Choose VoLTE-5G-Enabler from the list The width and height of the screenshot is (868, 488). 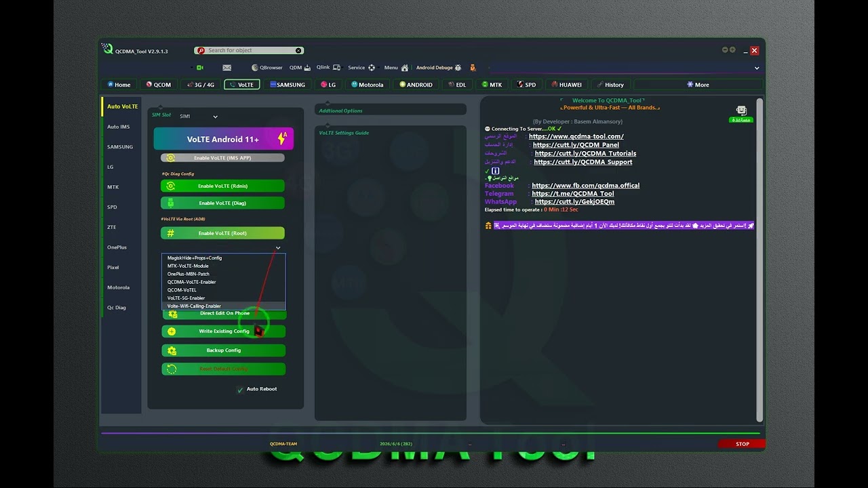224,298
